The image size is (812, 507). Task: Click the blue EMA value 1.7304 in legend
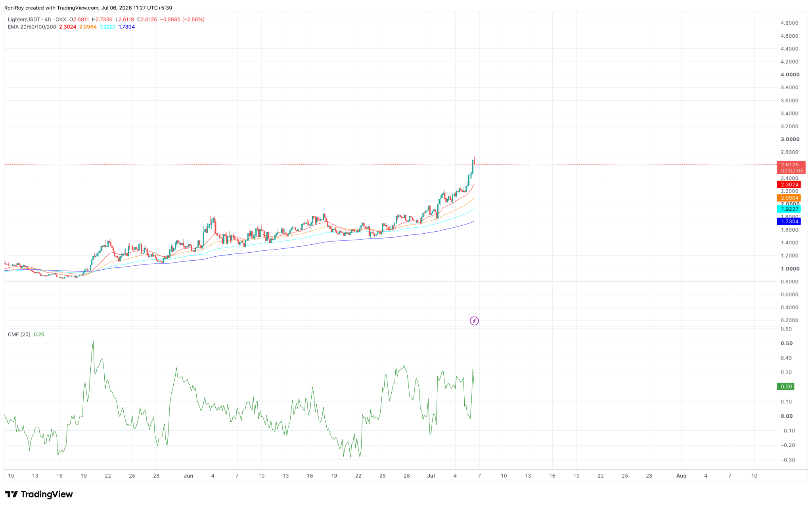pyautogui.click(x=126, y=27)
